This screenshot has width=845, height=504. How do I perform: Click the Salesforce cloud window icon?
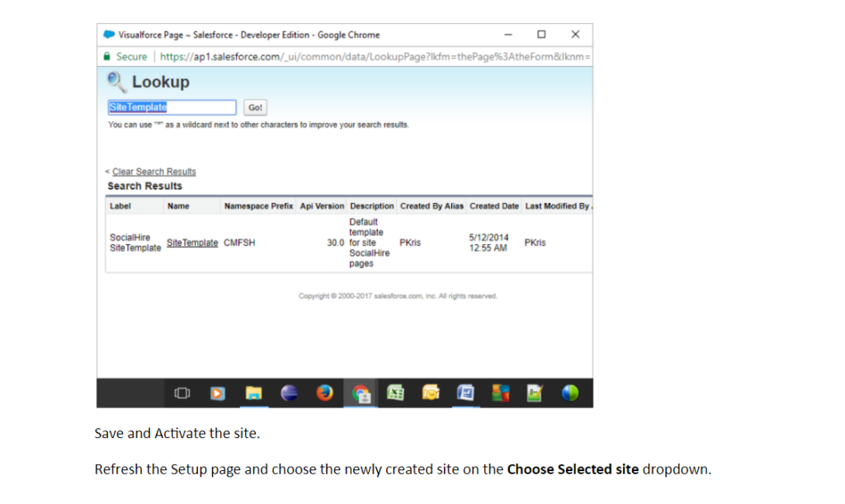click(109, 35)
